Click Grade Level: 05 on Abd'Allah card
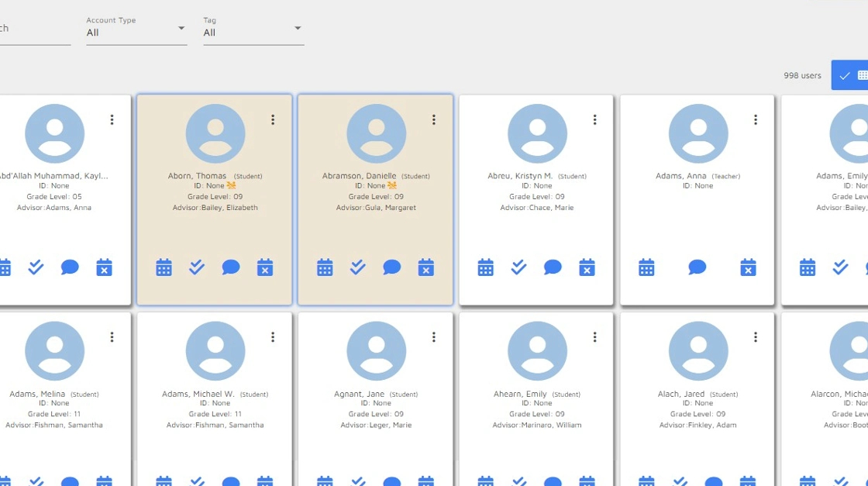This screenshot has width=868, height=486. (x=54, y=197)
